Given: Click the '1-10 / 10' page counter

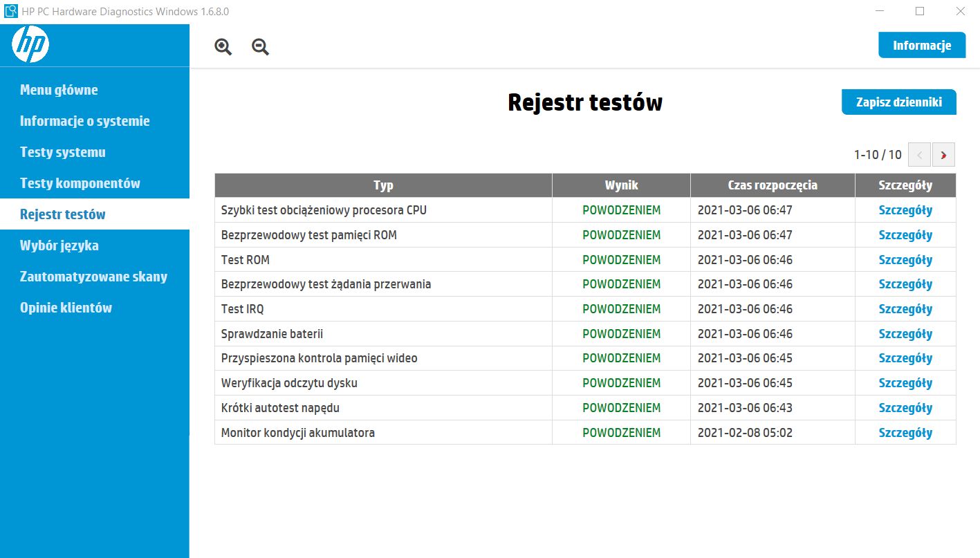Looking at the screenshot, I should point(878,155).
